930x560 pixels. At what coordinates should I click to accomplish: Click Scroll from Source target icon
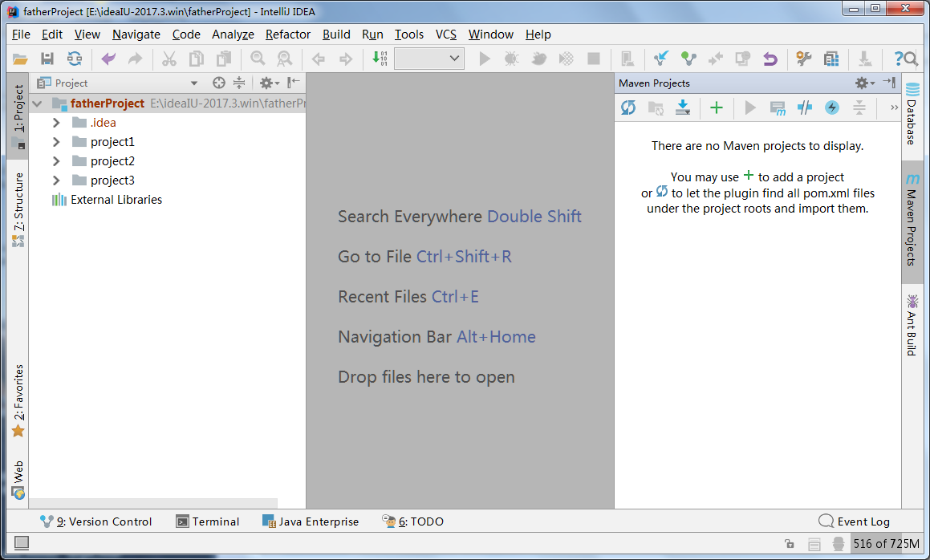click(x=219, y=83)
